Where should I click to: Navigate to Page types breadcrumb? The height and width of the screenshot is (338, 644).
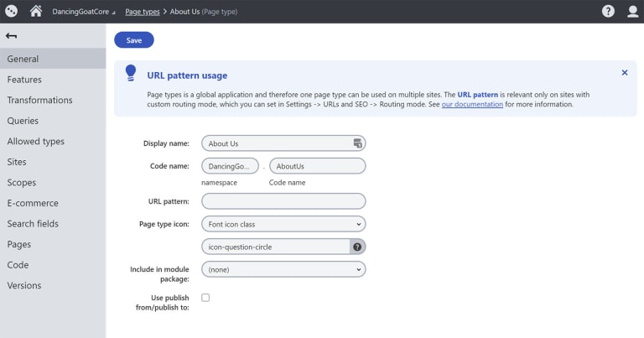[x=142, y=12]
